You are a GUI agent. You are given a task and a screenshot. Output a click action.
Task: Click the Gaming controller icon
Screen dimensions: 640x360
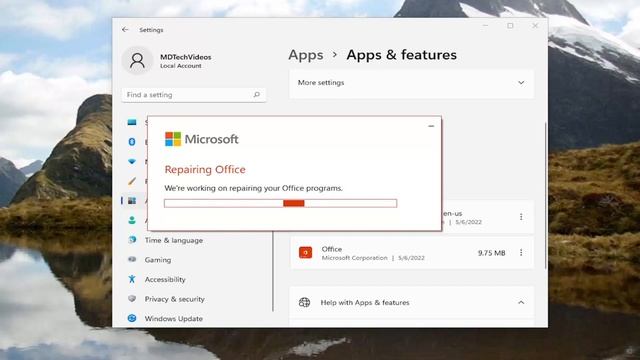pos(132,259)
